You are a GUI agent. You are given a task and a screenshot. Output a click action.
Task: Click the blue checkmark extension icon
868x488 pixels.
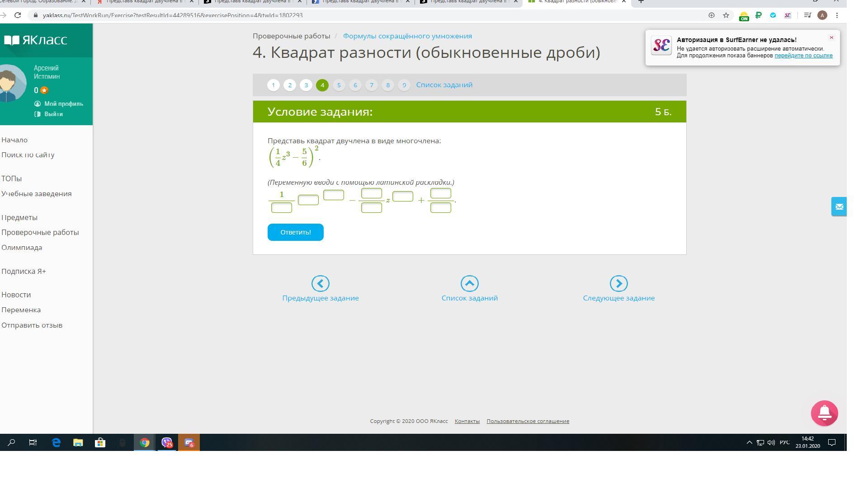click(773, 15)
